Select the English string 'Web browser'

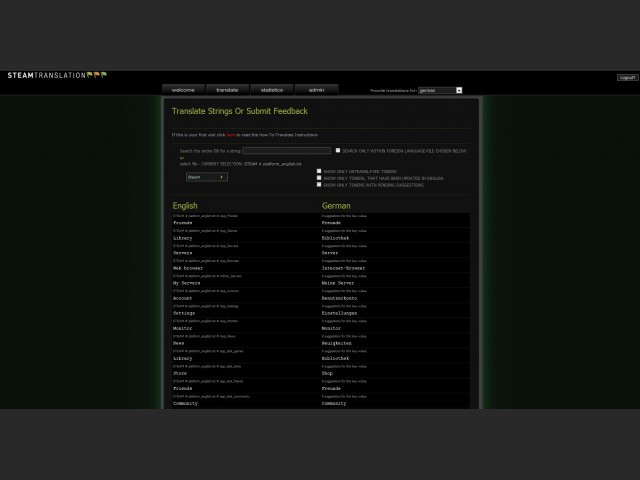[188, 268]
